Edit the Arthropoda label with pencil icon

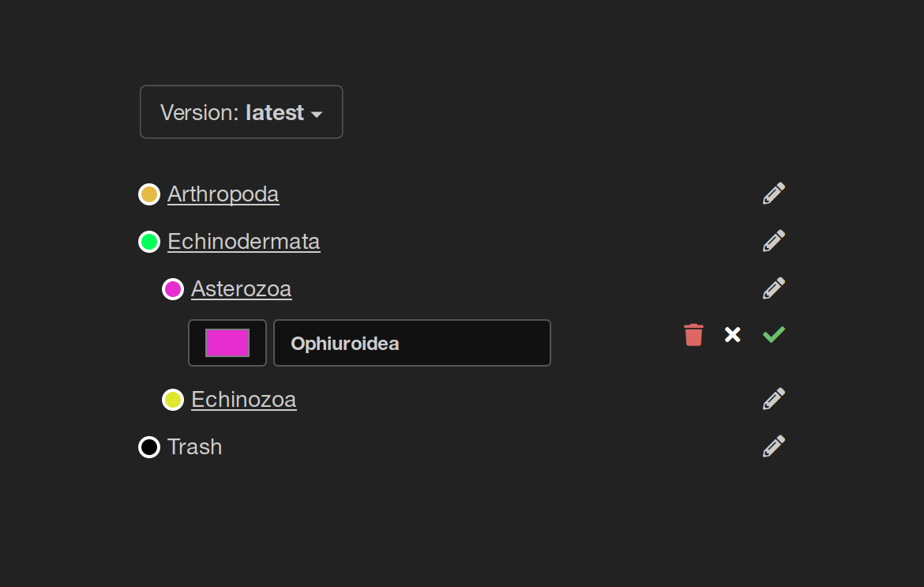774,194
